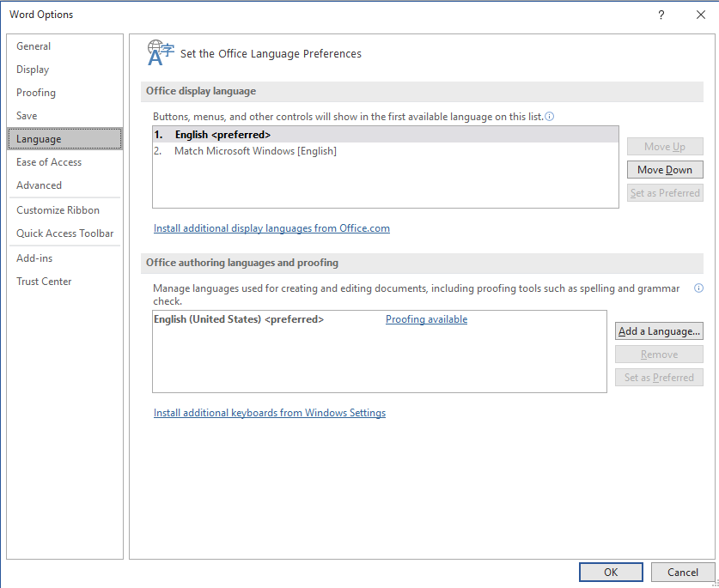This screenshot has width=719, height=588.
Task: Click the Add a Language button
Action: tap(659, 331)
